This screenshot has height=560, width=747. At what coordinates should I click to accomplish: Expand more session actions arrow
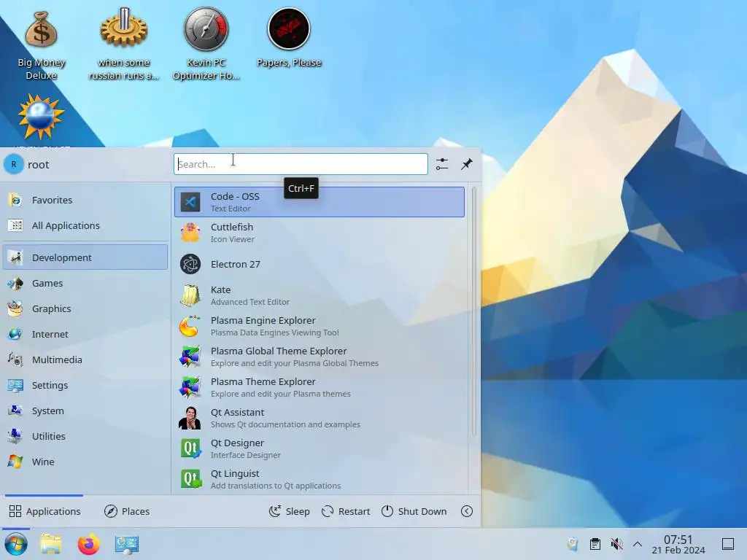click(467, 511)
